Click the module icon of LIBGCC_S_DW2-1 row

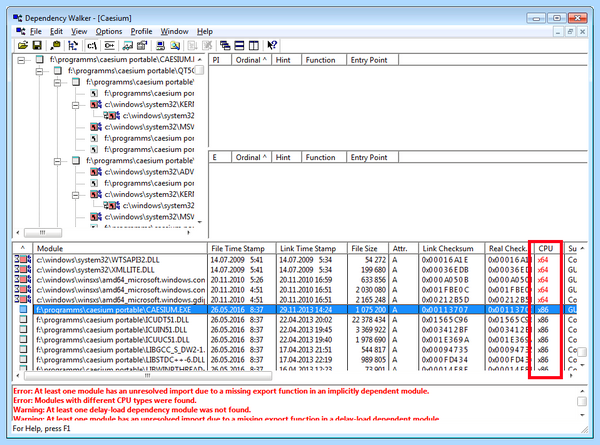click(23, 349)
